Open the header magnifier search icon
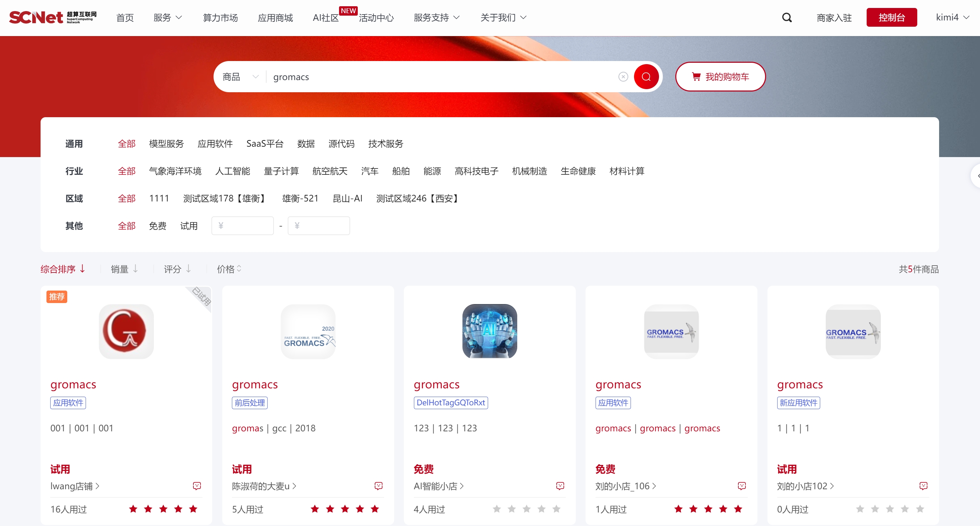Screen dimensions: 980x526 pyautogui.click(x=787, y=17)
